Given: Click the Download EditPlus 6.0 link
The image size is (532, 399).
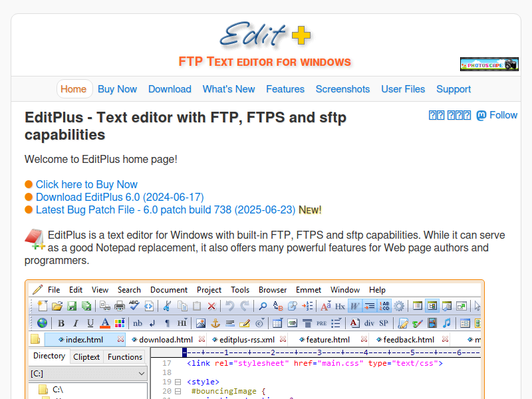Looking at the screenshot, I should click(120, 197).
